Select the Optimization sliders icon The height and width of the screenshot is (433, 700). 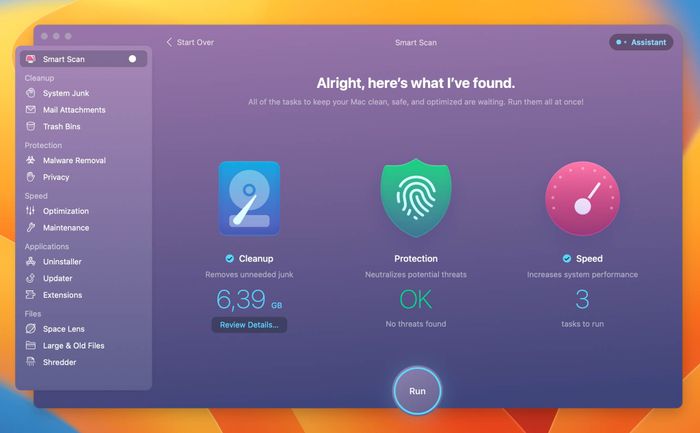click(x=30, y=211)
